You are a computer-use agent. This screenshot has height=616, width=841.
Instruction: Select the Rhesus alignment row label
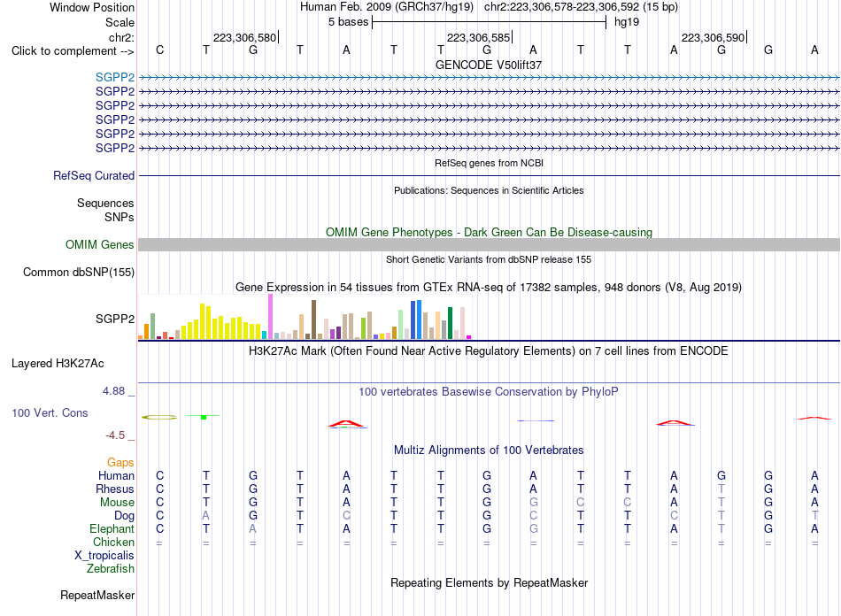(115, 489)
